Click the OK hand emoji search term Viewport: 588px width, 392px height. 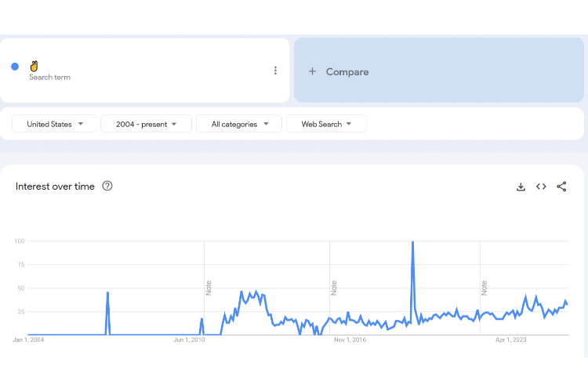[34, 66]
